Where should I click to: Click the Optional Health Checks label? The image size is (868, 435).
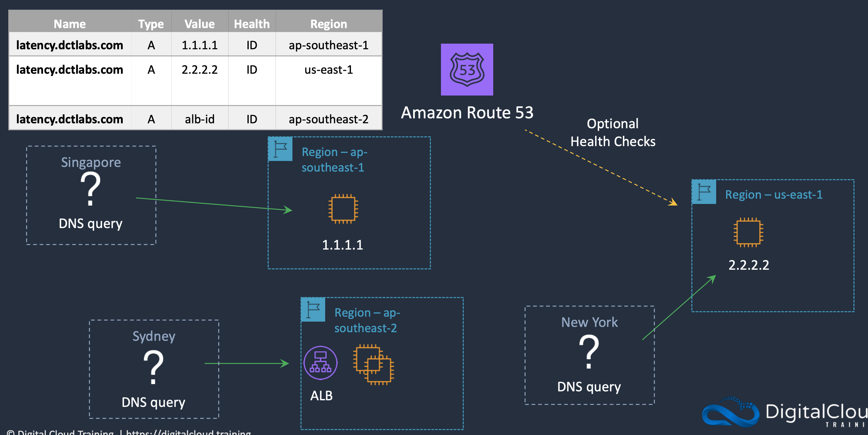coord(613,133)
